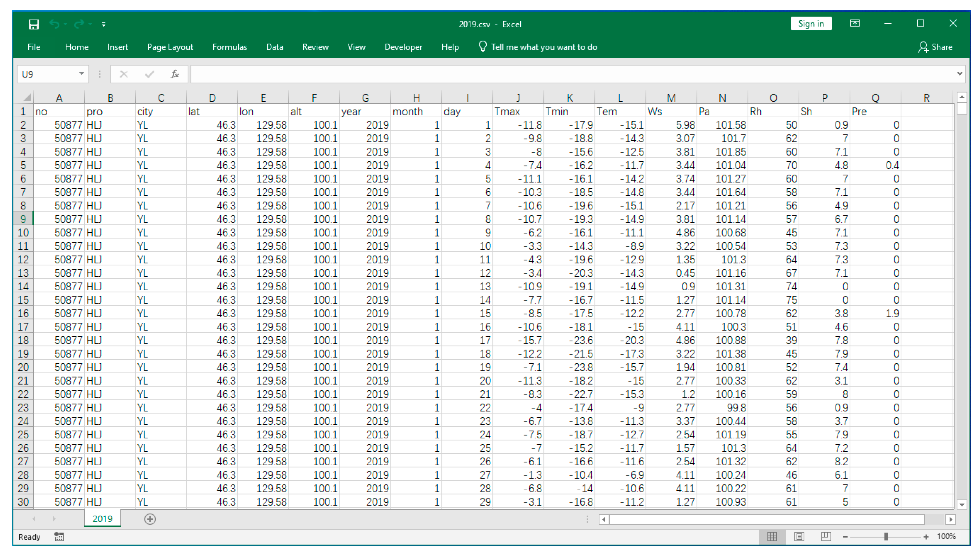Viewport: 980px width, 555px height.
Task: Click the Ribbon Display Options icon
Action: tap(855, 24)
